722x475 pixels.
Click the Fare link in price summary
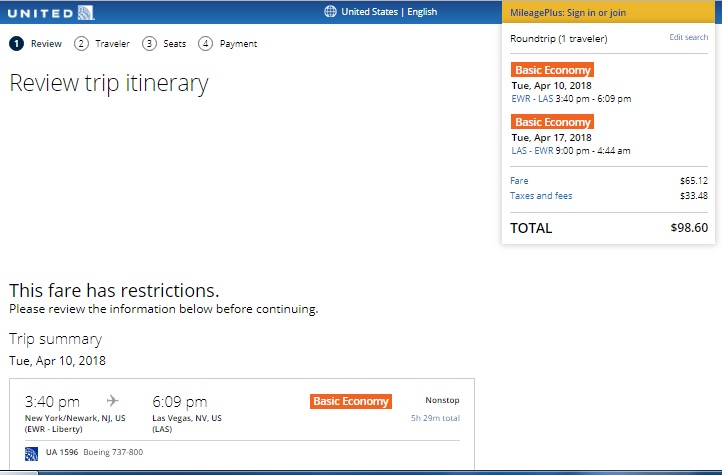(519, 181)
